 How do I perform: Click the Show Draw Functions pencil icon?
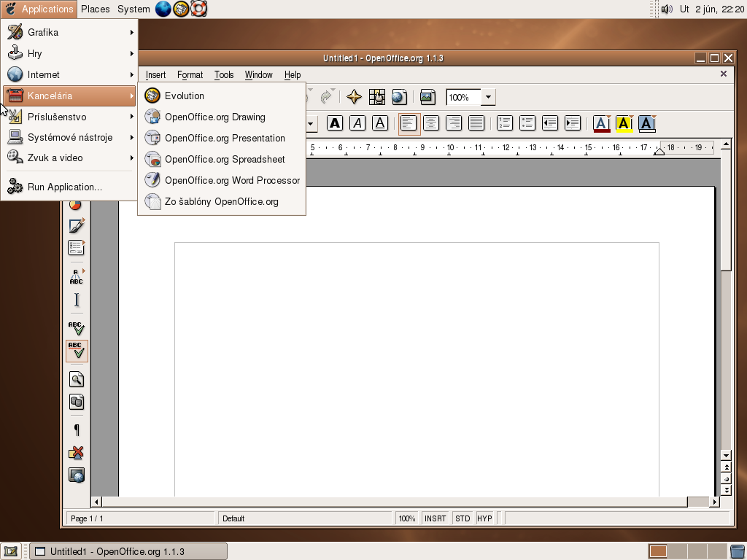[76, 226]
